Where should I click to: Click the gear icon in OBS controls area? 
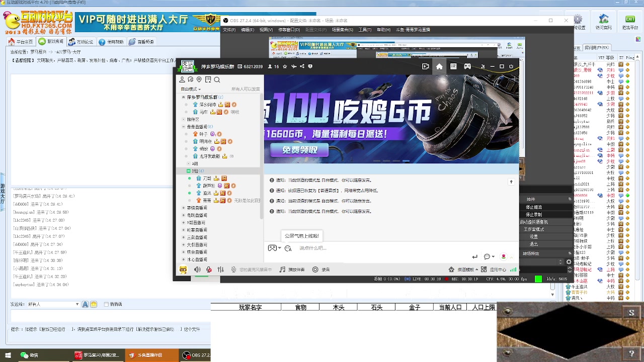pos(569,262)
